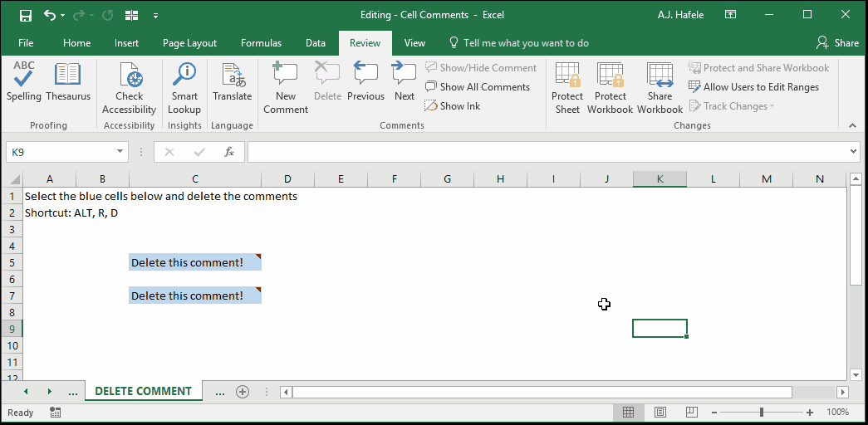The height and width of the screenshot is (425, 868).
Task: Click the horizontal scrollbar right arrow
Action: tap(842, 392)
